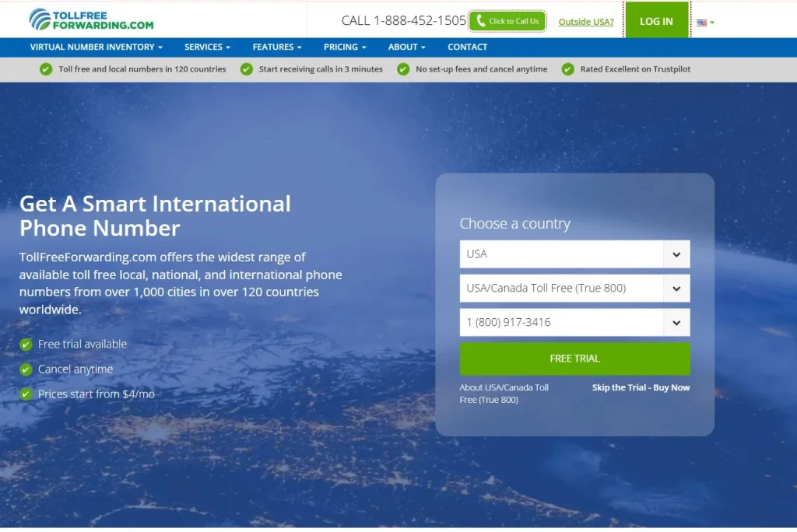797x532 pixels.
Task: Click the Get A Smart International Phone Number heading
Action: [x=155, y=216]
